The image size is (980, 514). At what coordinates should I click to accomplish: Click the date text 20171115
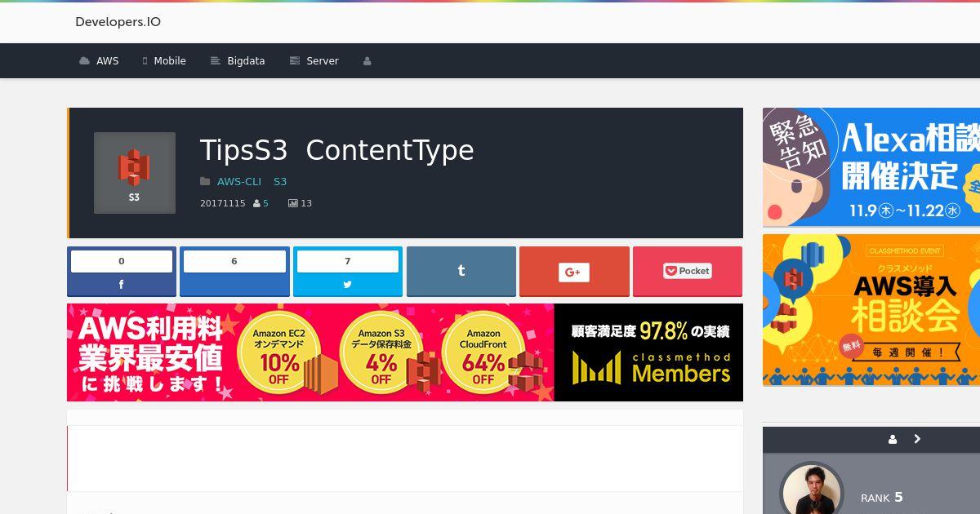[x=222, y=203]
